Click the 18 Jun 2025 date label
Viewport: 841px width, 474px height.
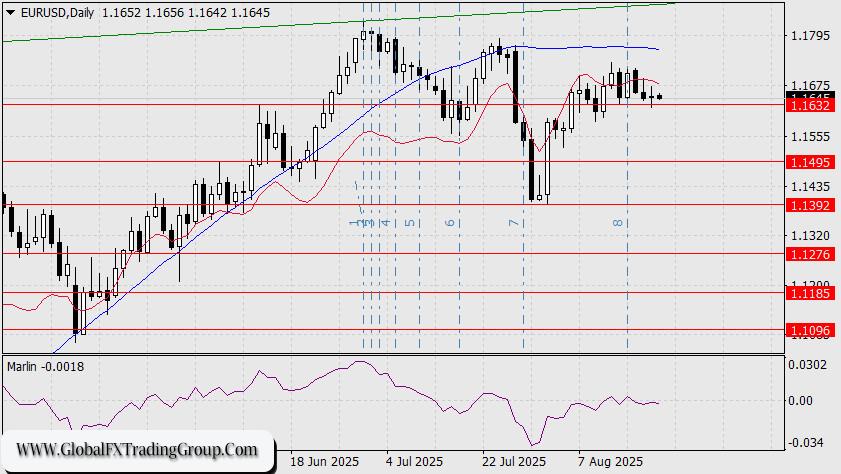322,462
